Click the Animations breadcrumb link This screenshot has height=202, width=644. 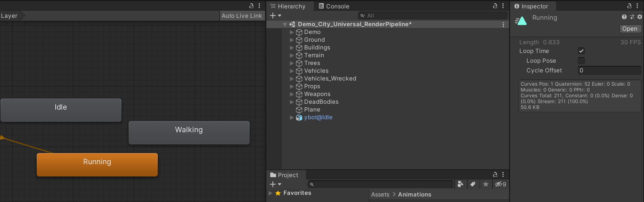point(415,195)
